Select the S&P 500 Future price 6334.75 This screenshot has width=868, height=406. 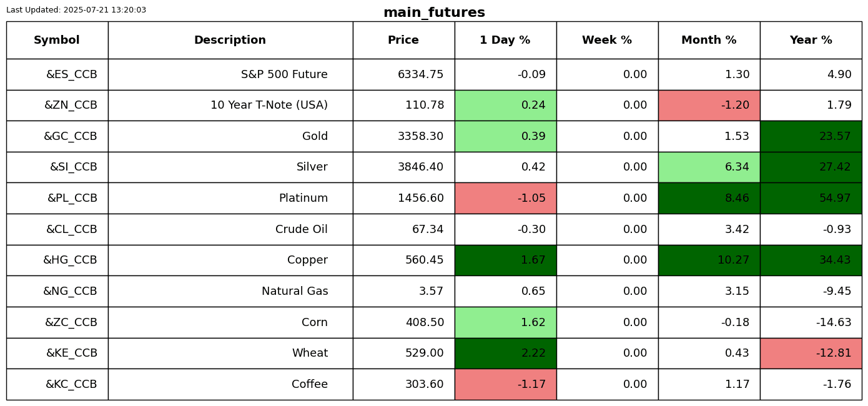403,74
